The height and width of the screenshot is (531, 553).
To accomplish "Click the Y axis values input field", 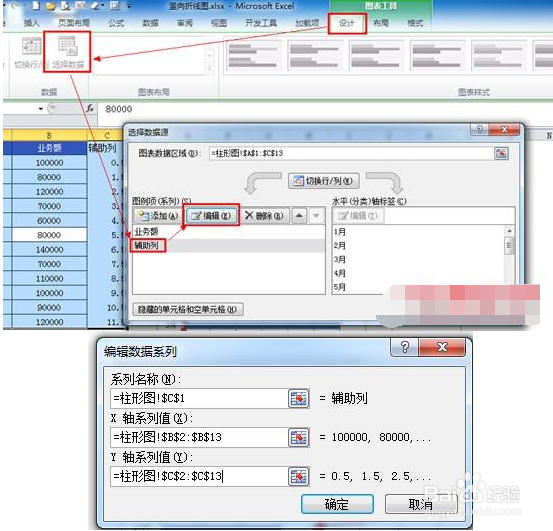I will (x=199, y=476).
